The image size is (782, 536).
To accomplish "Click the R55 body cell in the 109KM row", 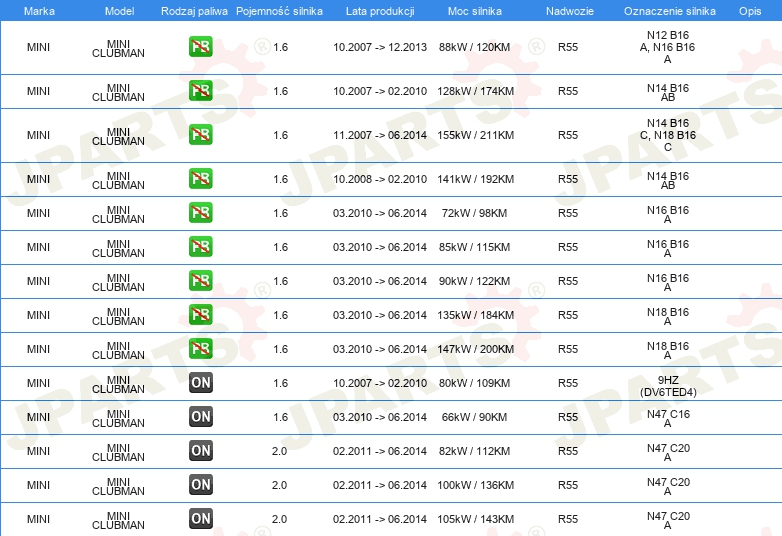I will pyautogui.click(x=568, y=383).
